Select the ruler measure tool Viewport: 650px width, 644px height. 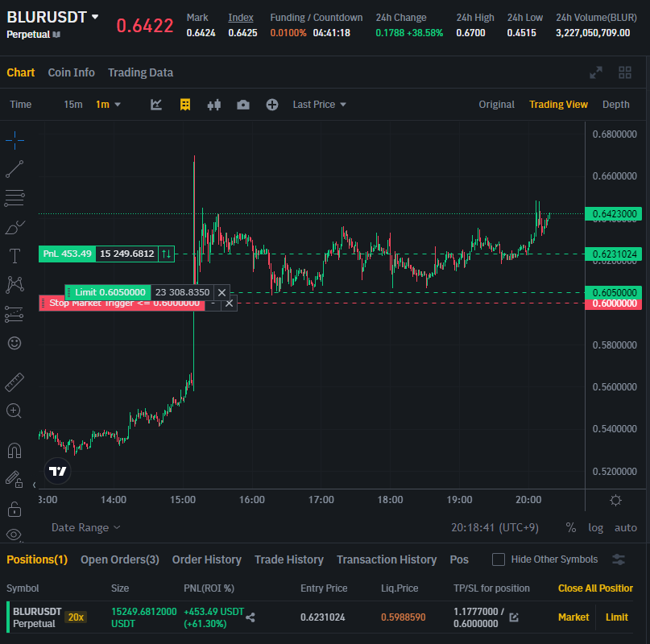coord(14,382)
